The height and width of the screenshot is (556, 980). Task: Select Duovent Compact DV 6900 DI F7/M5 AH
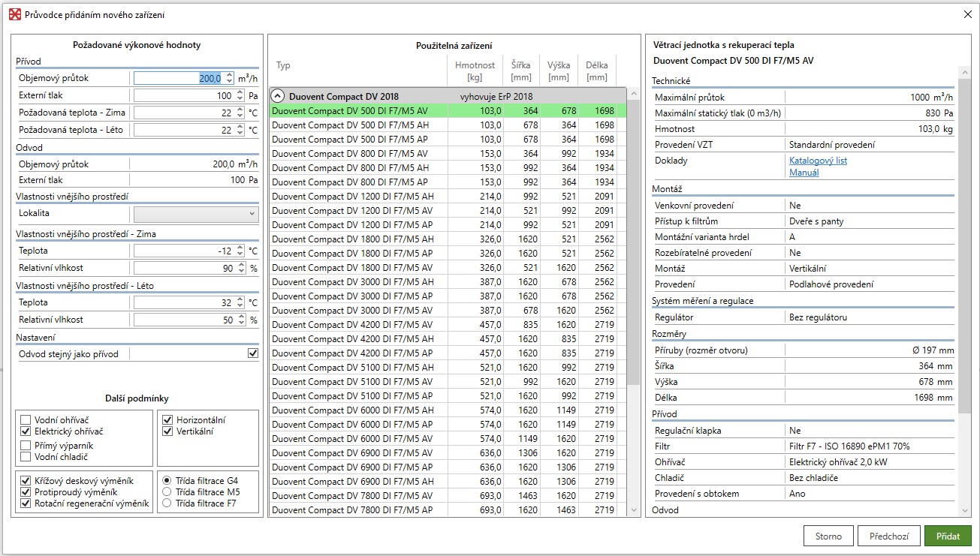tap(448, 481)
